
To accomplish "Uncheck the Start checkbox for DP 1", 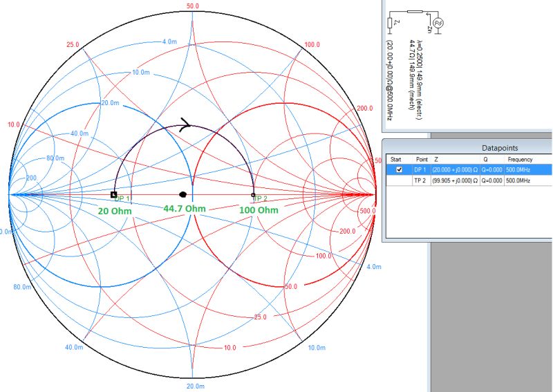I will coord(400,169).
